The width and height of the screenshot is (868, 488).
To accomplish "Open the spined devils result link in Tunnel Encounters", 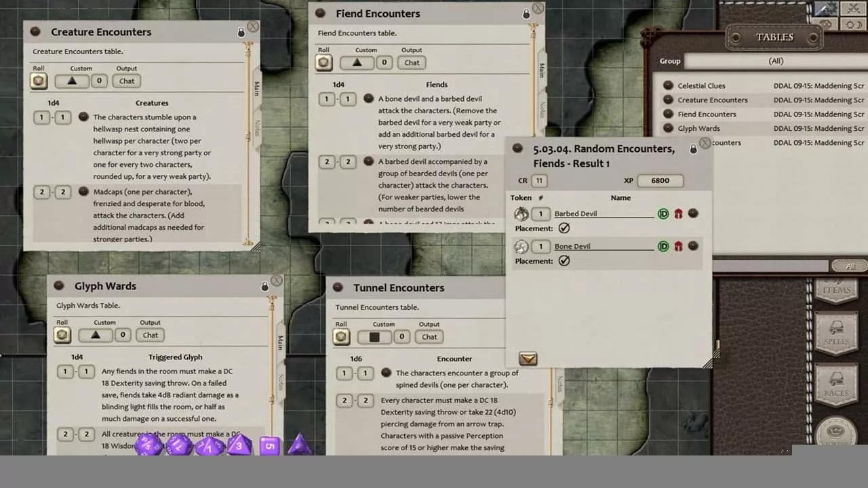I will click(x=386, y=373).
